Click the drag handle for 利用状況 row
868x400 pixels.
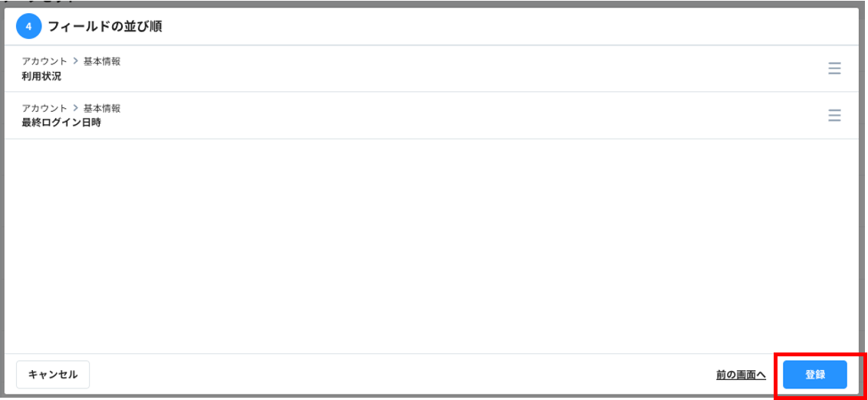834,69
